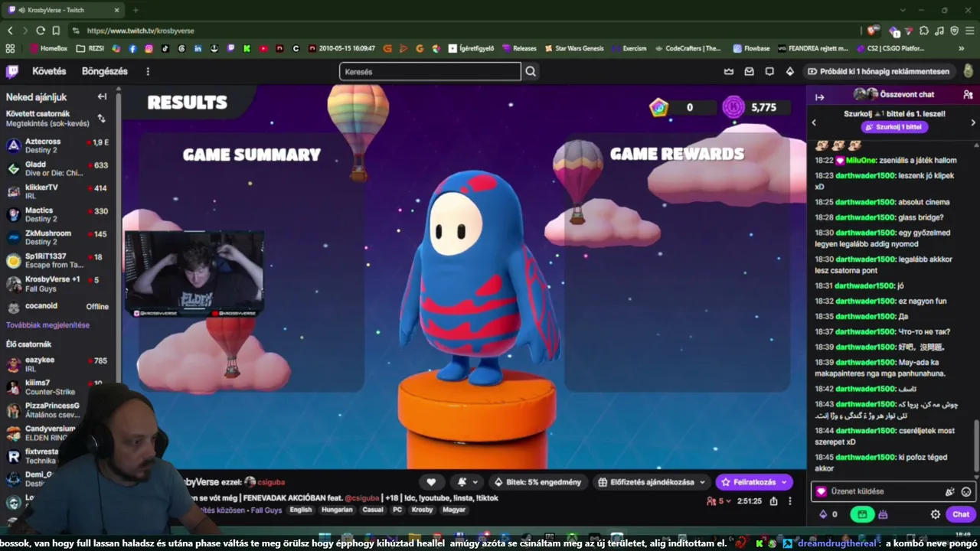
Task: Share the stream via upload icon
Action: (773, 501)
